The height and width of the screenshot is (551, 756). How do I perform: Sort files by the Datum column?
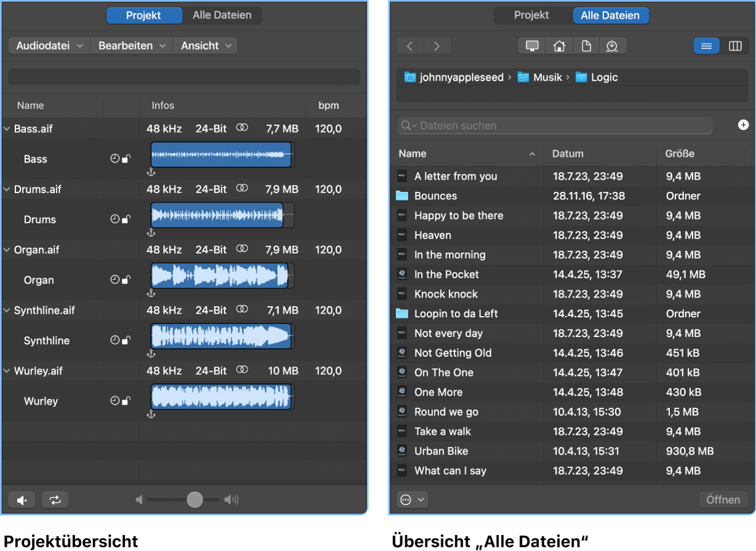(600, 154)
